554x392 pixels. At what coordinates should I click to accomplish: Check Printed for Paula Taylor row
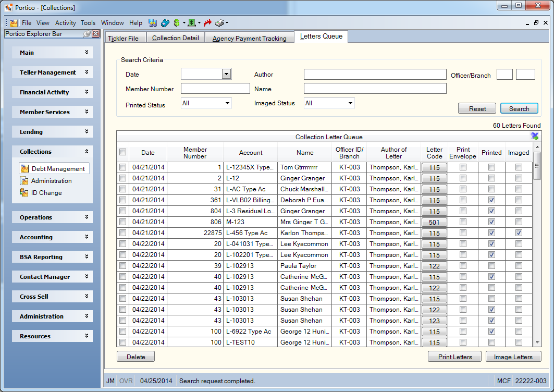491,266
